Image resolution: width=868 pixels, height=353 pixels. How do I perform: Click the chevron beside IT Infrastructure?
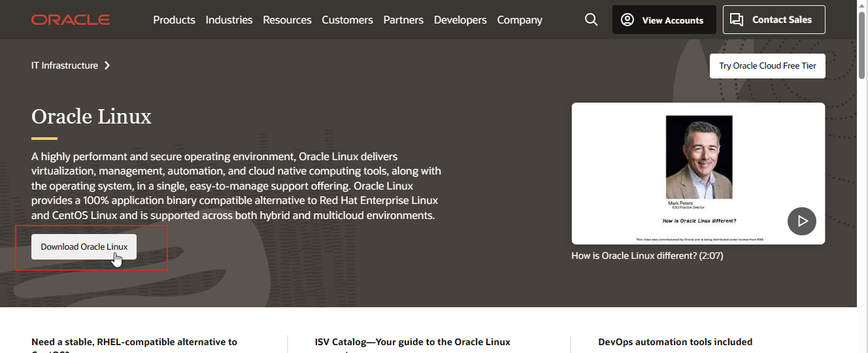pyautogui.click(x=107, y=65)
